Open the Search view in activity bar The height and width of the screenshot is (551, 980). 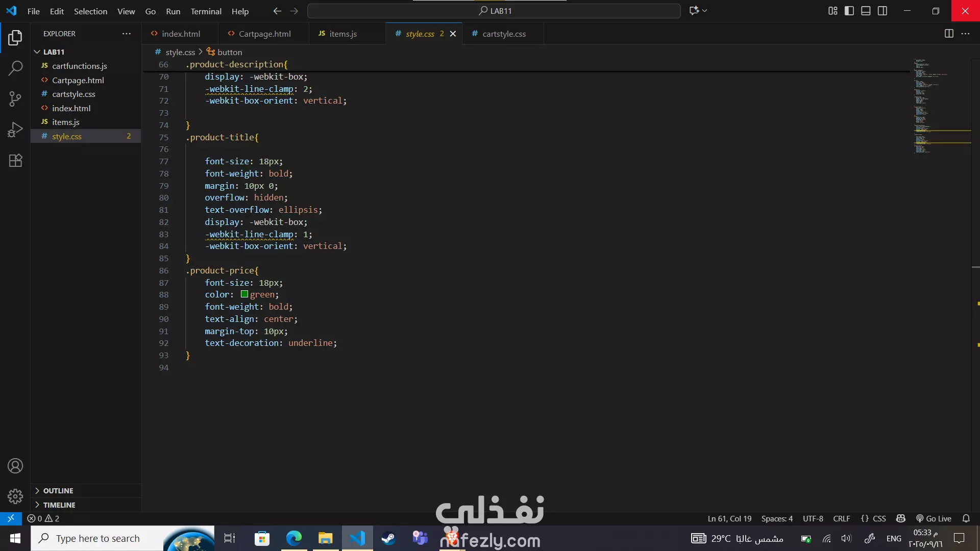(x=15, y=68)
